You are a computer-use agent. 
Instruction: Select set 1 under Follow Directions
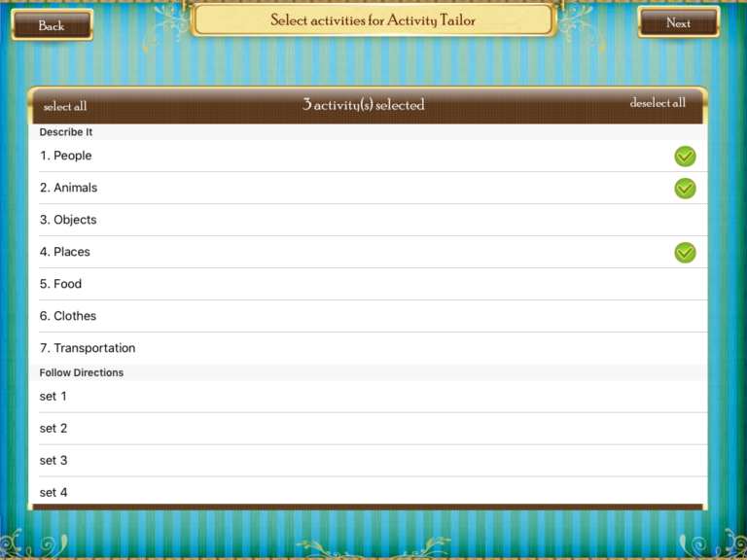tap(368, 397)
